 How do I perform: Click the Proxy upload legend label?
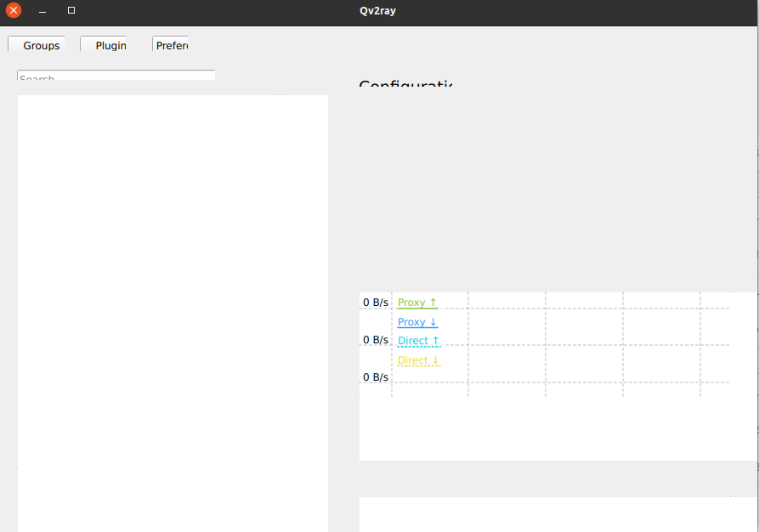pos(417,303)
